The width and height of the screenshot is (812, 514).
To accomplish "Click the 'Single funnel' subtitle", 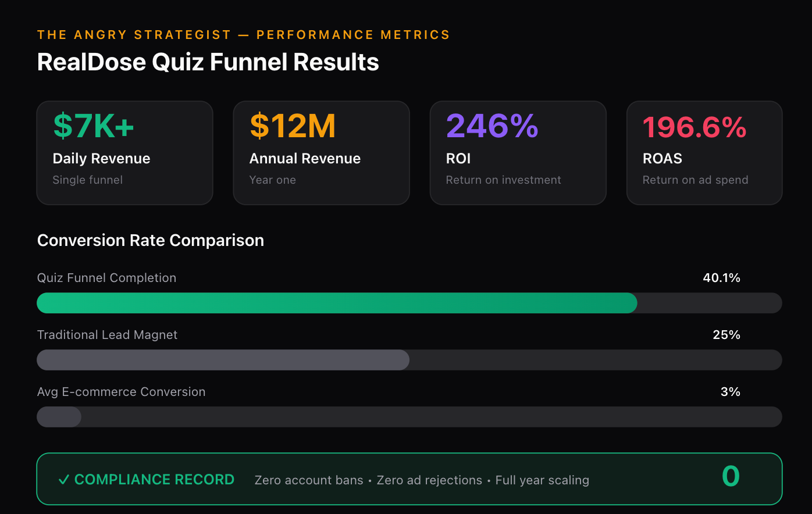I will [88, 180].
